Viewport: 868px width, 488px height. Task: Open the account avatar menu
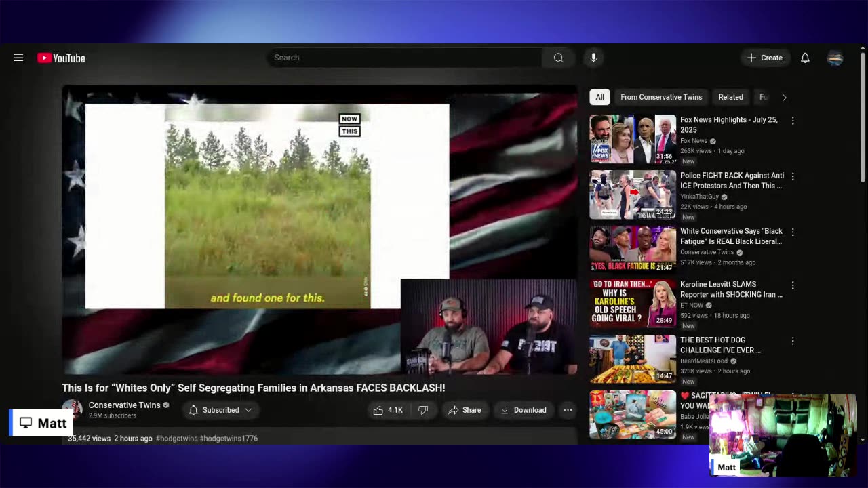point(835,58)
